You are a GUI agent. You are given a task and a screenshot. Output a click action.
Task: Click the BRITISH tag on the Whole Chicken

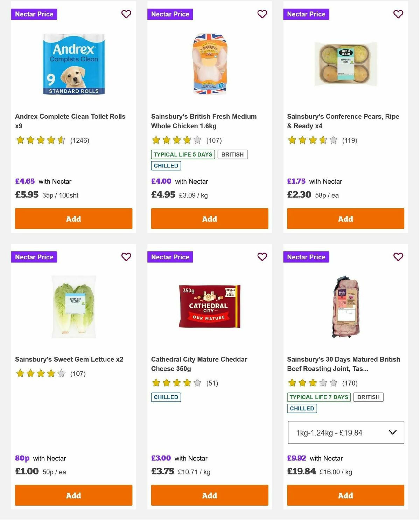tap(232, 154)
